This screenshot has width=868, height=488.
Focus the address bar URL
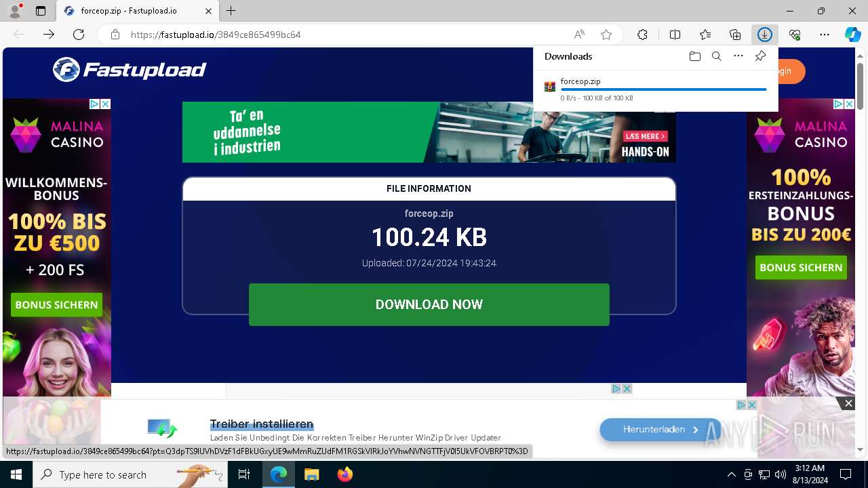tap(216, 35)
